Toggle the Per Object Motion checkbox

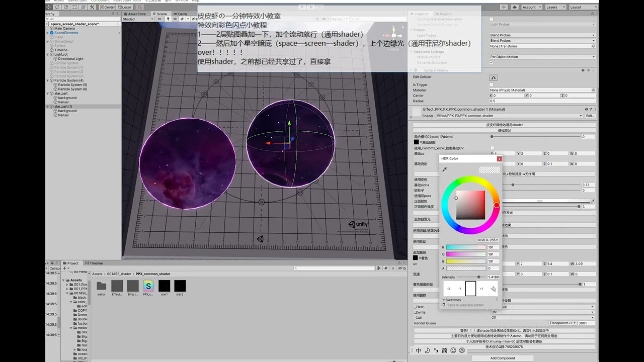point(492,62)
